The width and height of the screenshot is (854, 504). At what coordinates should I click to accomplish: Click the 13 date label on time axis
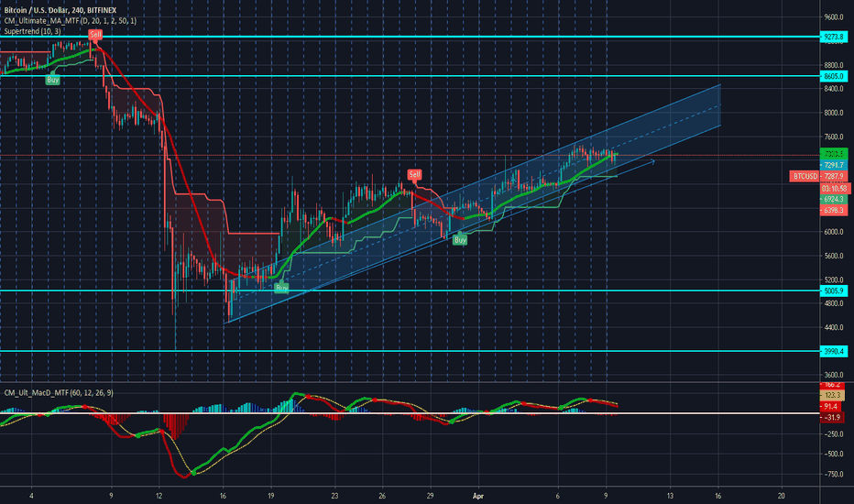tap(670, 496)
